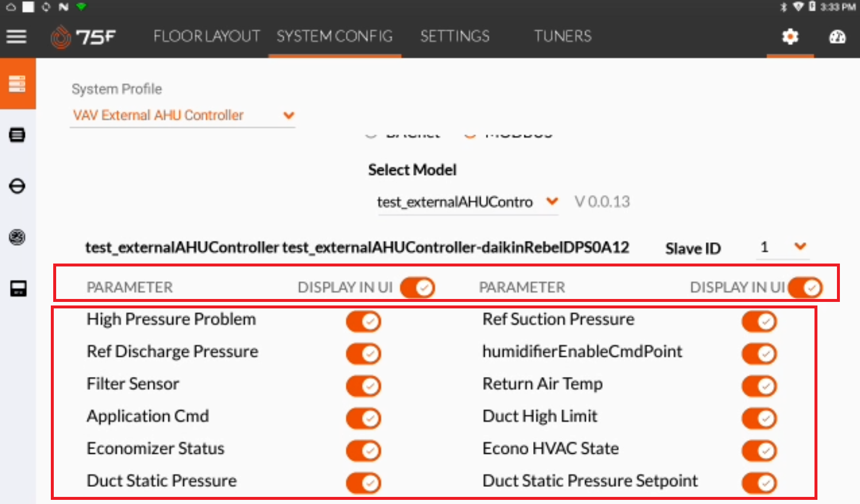
Task: Click the bottom sidebar panel icon
Action: pyautogui.click(x=18, y=289)
